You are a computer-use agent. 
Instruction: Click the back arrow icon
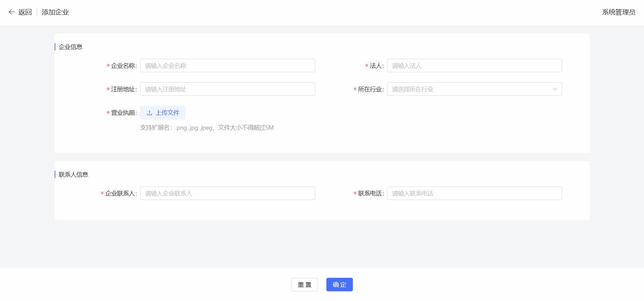[x=11, y=12]
